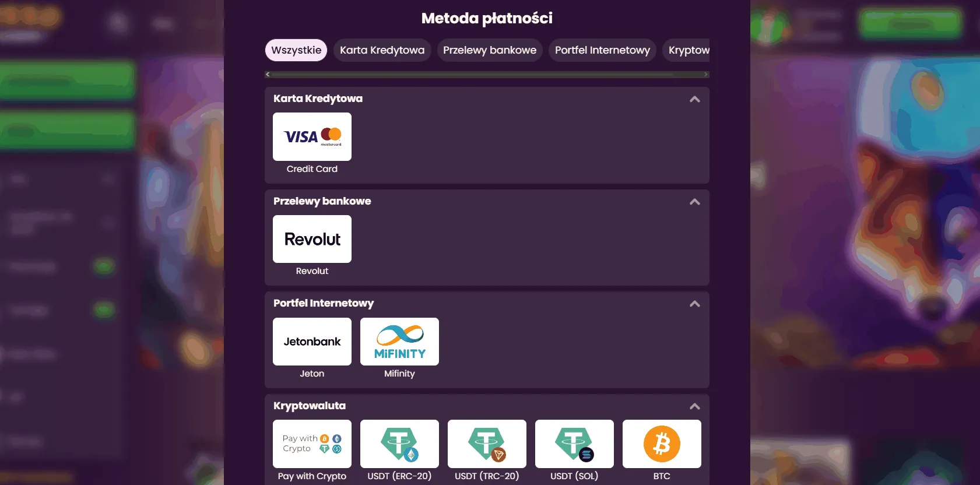Select the USDT (TRC-20) payment icon

pyautogui.click(x=487, y=444)
